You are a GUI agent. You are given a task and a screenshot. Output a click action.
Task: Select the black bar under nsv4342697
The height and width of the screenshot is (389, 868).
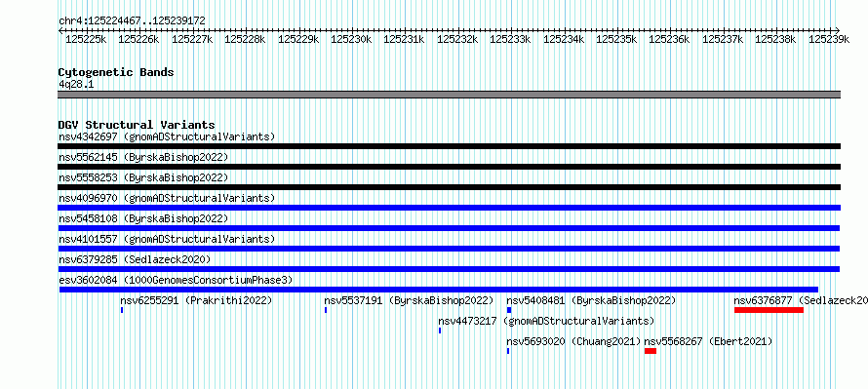pyautogui.click(x=449, y=146)
